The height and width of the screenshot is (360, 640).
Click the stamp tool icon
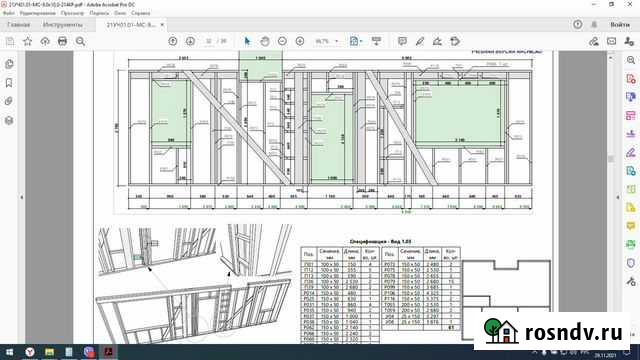pyautogui.click(x=455, y=41)
